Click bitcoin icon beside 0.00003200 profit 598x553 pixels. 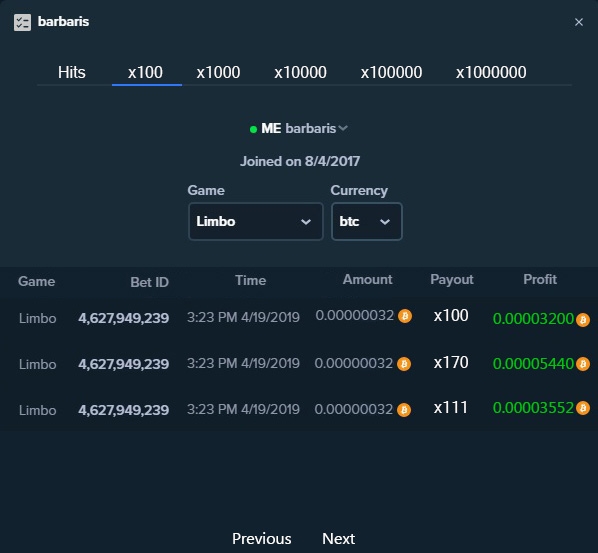[x=583, y=320]
